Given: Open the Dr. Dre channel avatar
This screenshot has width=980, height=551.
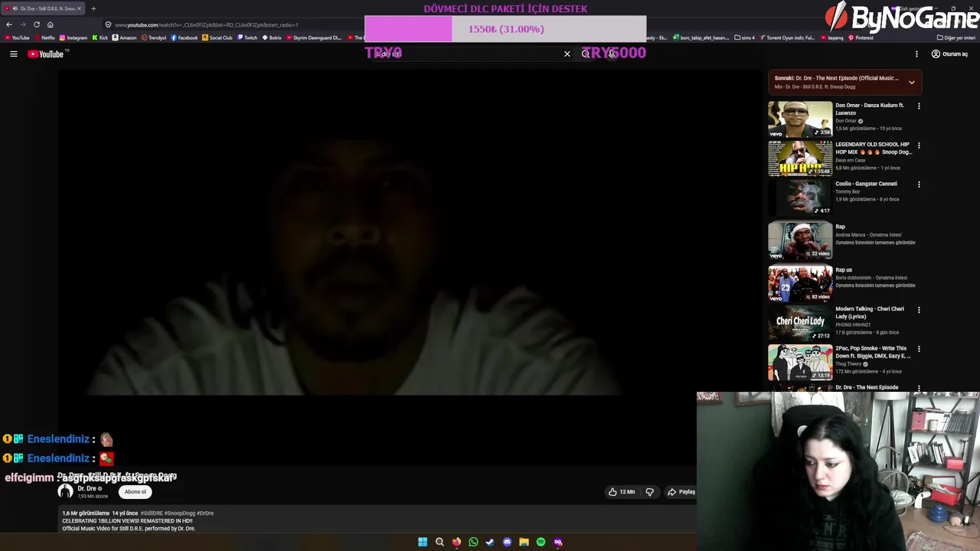Looking at the screenshot, I should click(66, 492).
